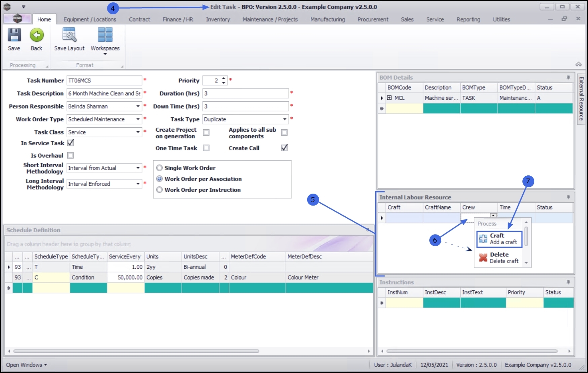This screenshot has height=373, width=588.
Task: Click the Task Number field
Action: pos(104,80)
